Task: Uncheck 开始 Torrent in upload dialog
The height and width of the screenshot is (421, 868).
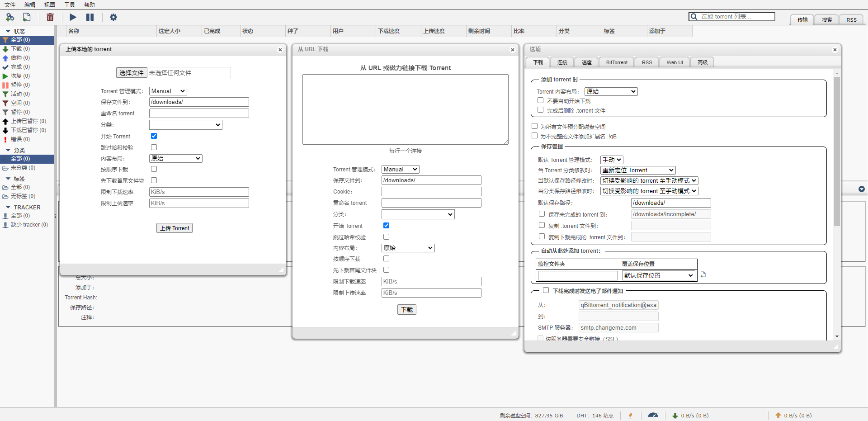Action: 154,136
